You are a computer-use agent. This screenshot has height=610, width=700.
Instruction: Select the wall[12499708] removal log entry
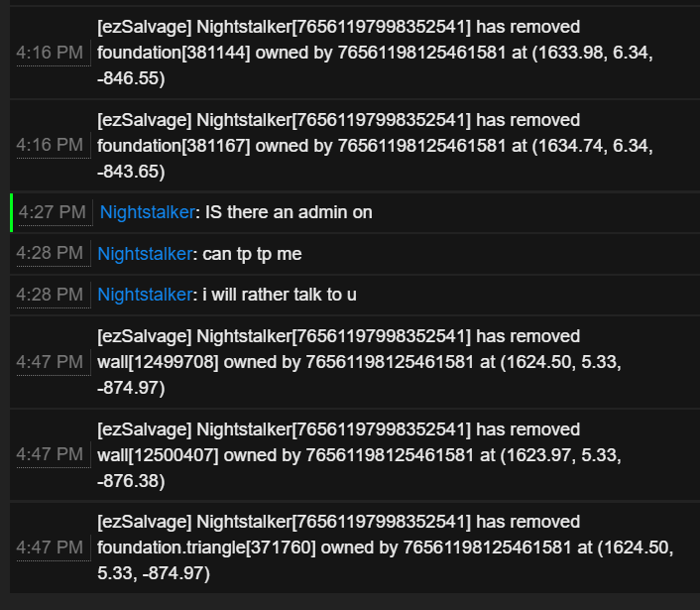(x=359, y=362)
